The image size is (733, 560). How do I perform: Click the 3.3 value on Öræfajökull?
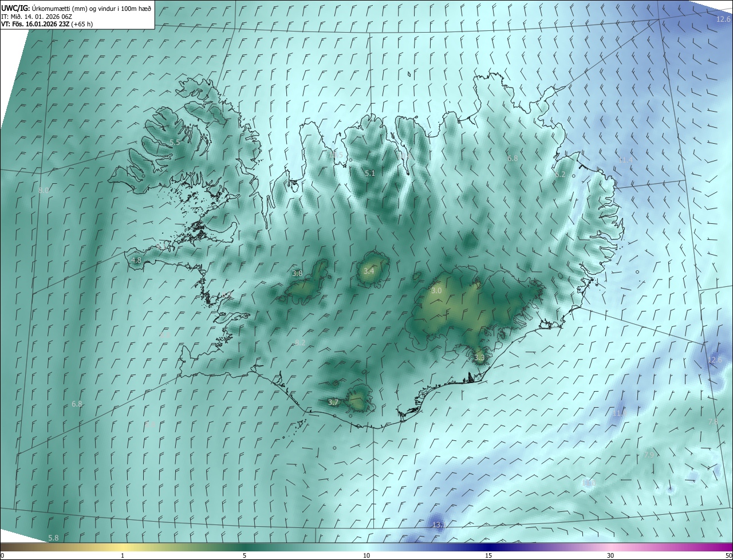479,358
